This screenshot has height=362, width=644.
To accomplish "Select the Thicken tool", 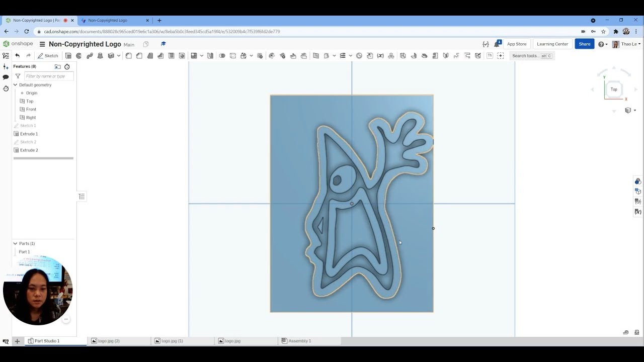I will [x=111, y=56].
